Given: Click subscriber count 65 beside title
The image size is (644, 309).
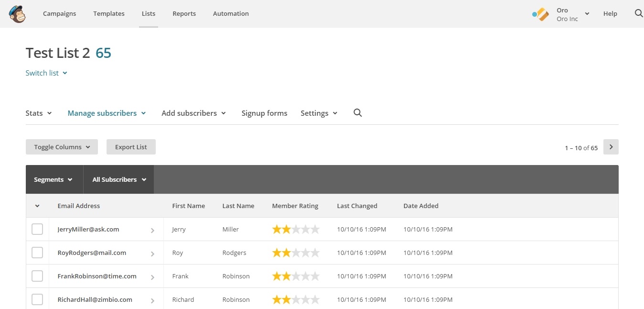Looking at the screenshot, I should click(x=103, y=53).
